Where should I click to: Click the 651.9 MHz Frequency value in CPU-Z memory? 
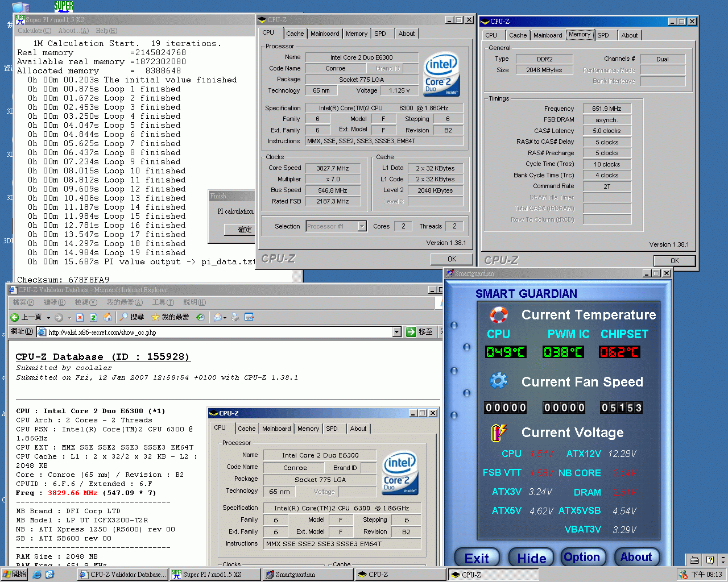(607, 109)
